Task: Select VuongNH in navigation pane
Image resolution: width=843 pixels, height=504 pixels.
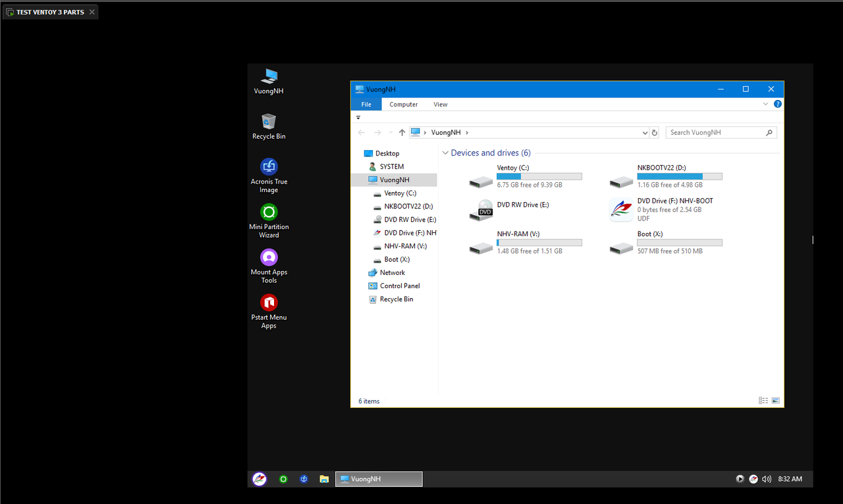Action: 394,180
